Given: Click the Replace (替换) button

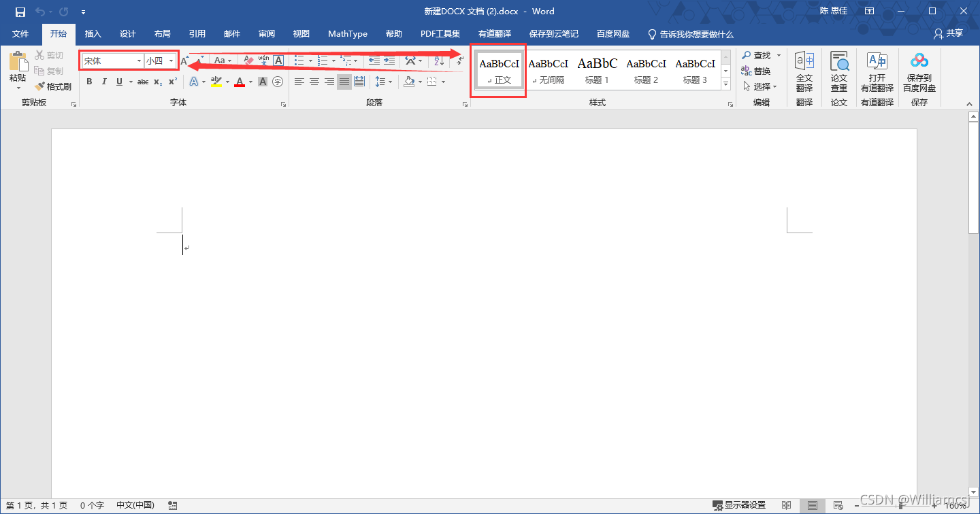Looking at the screenshot, I should pos(757,71).
